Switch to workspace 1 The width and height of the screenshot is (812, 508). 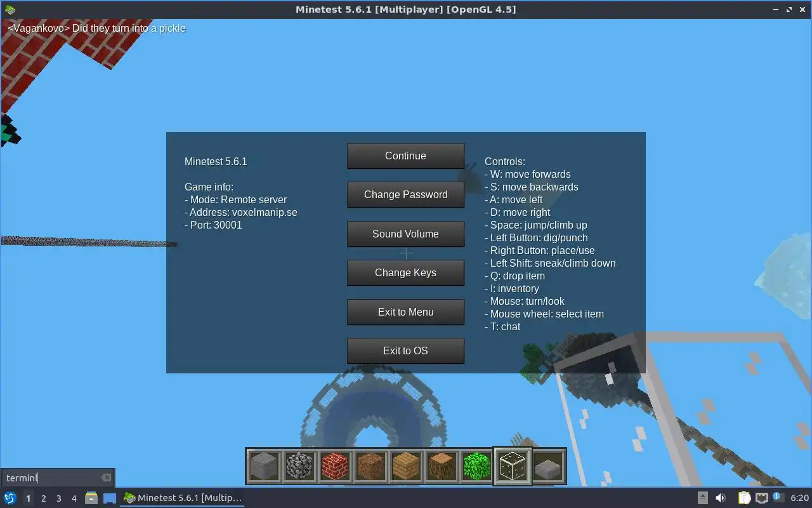coord(28,498)
